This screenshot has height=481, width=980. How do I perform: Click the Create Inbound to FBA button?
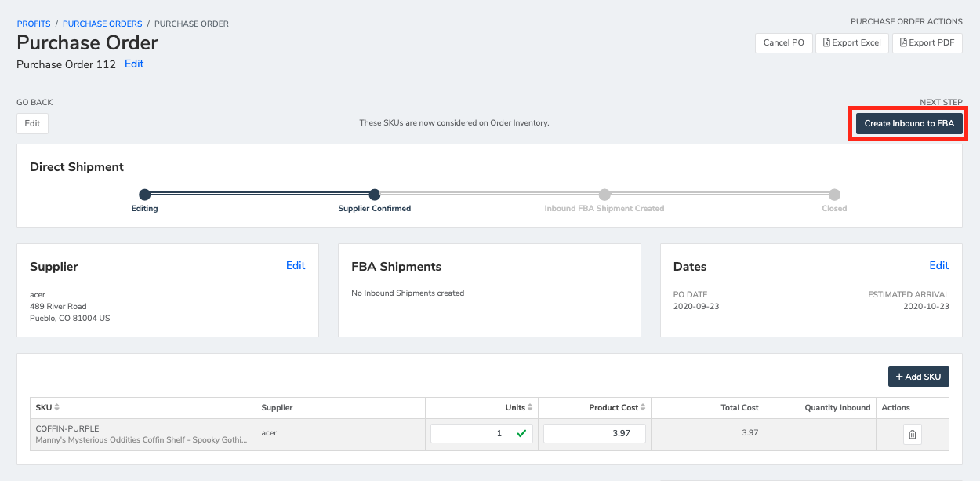click(908, 123)
